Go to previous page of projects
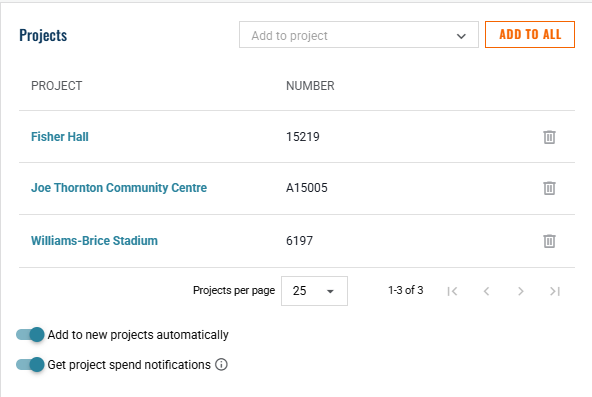Image resolution: width=592 pixels, height=397 pixels. point(486,291)
